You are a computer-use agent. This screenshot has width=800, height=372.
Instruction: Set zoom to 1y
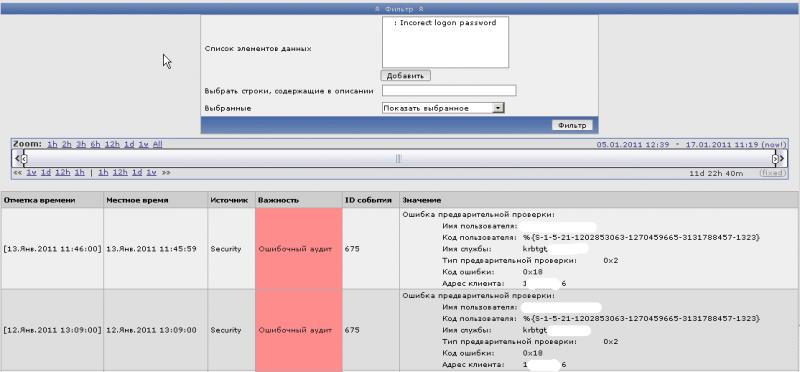(x=143, y=144)
